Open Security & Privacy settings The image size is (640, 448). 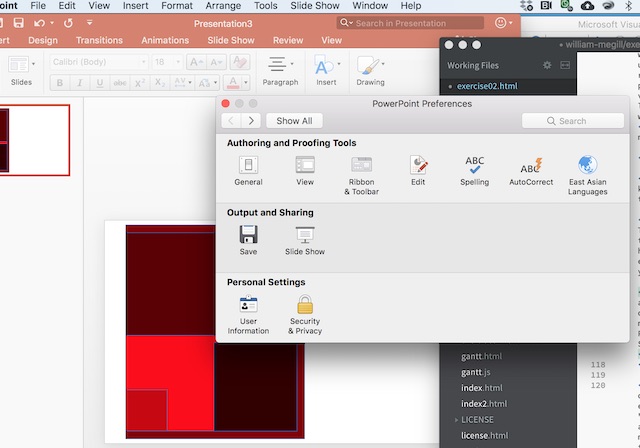pos(305,314)
